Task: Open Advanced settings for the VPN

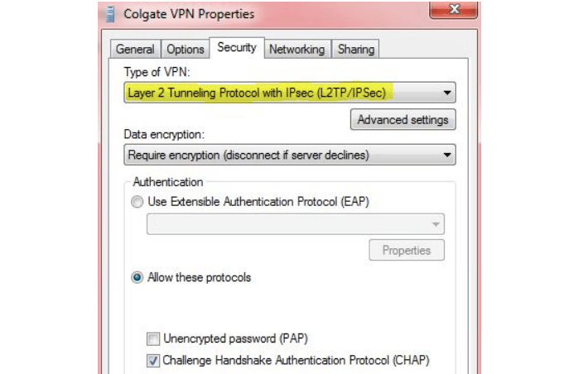Action: click(403, 119)
